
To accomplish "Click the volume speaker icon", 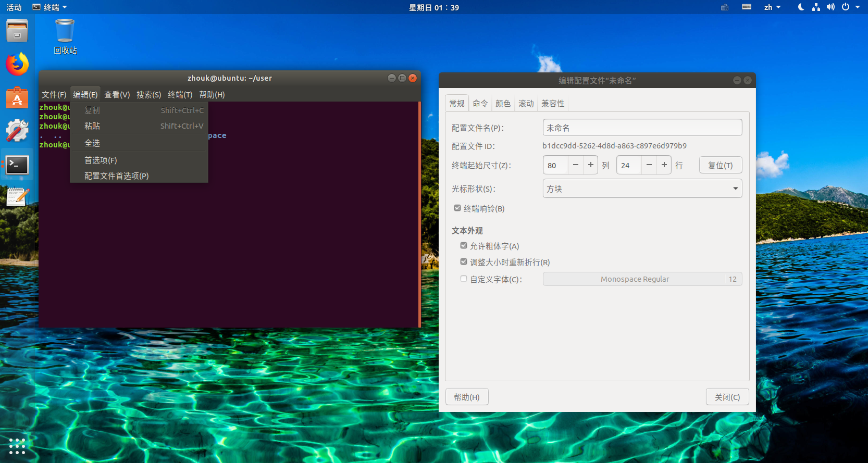I will [x=830, y=7].
